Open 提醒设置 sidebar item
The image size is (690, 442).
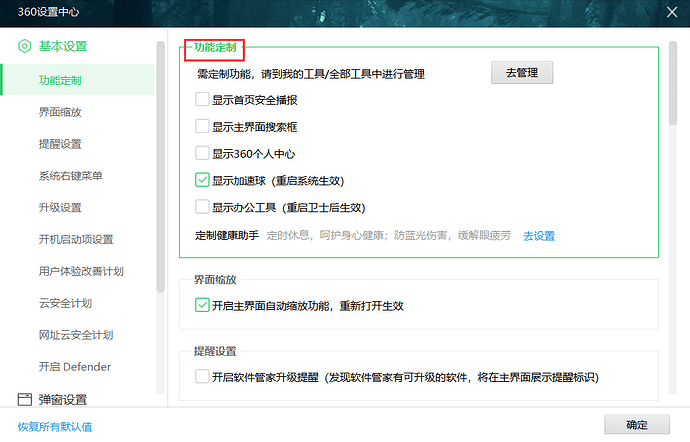[x=60, y=144]
